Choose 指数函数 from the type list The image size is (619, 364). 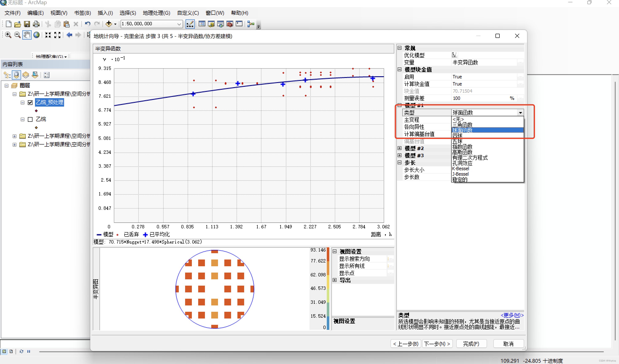[462, 147]
